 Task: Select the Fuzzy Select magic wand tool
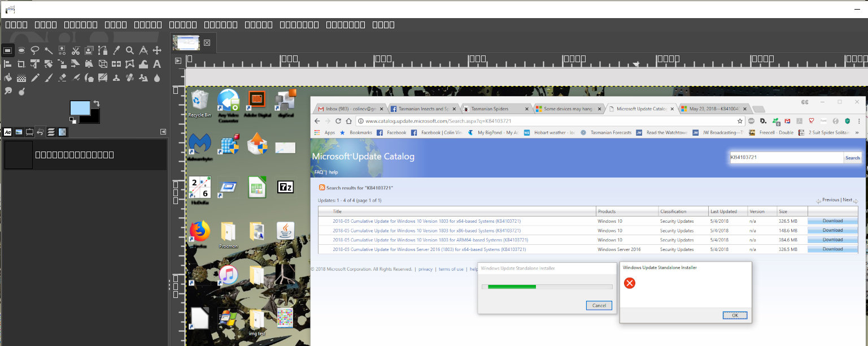[x=49, y=50]
